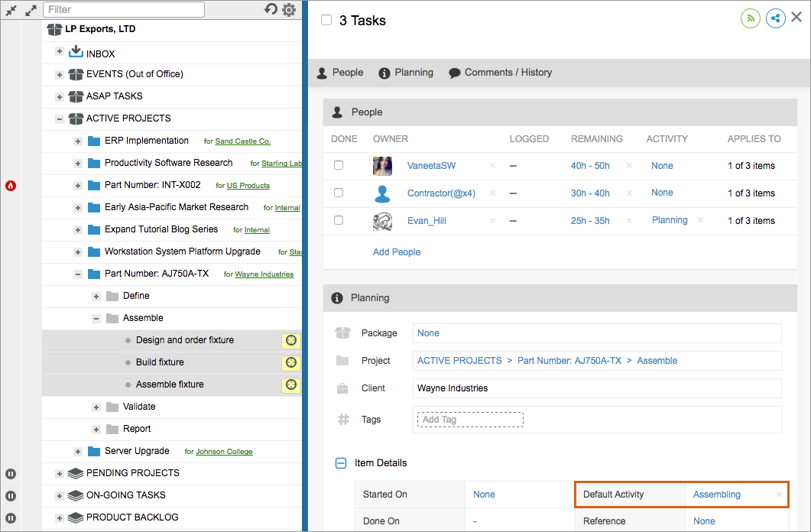
Task: Click the undo arrow beside filter
Action: coord(271,9)
